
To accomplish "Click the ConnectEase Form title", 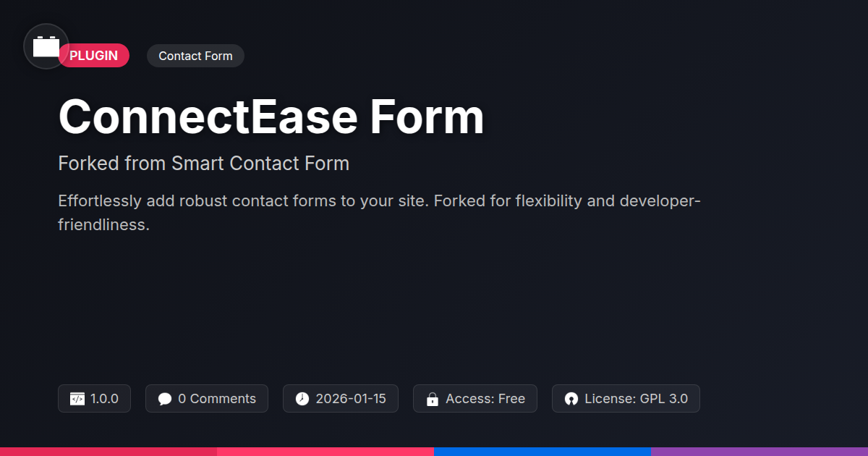I will [271, 117].
